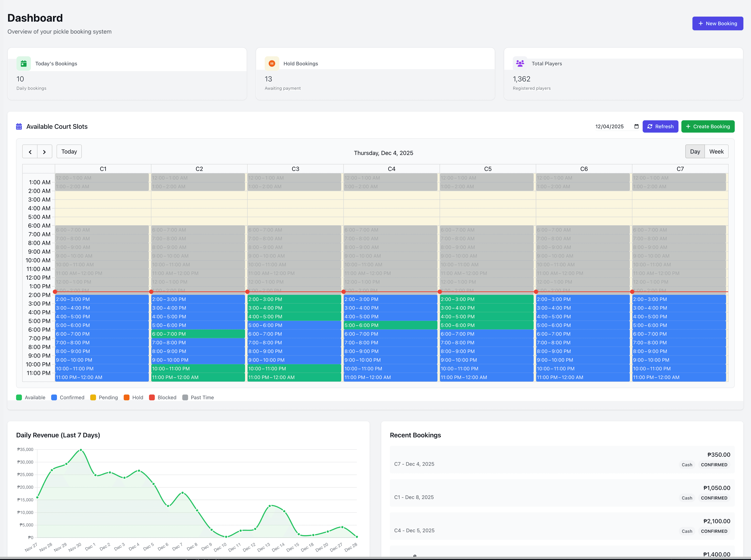Image resolution: width=751 pixels, height=560 pixels.
Task: Click the Available Court Slots calendar icon
Action: [19, 126]
